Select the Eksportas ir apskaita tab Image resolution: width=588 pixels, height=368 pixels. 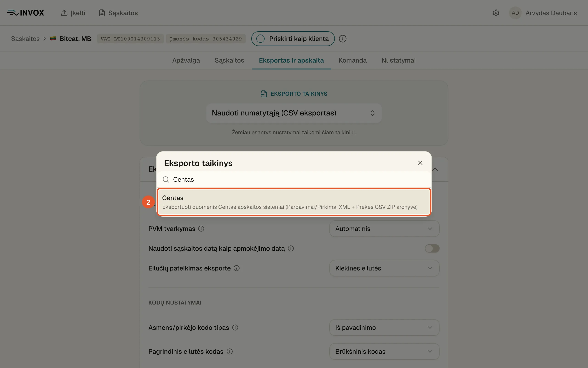click(x=291, y=60)
